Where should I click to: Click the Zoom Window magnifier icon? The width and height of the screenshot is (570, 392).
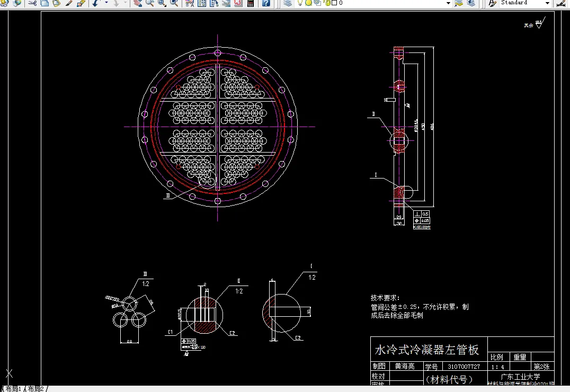pos(162,3)
